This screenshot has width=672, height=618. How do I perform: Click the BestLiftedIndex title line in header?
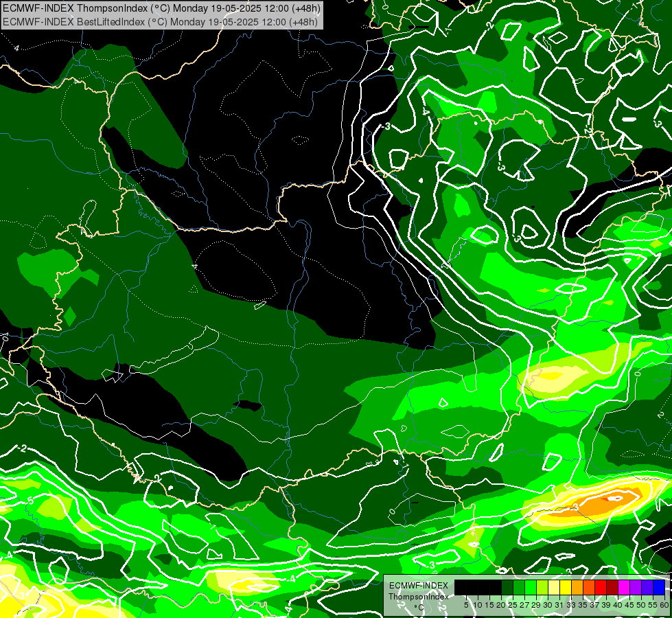pos(161,21)
